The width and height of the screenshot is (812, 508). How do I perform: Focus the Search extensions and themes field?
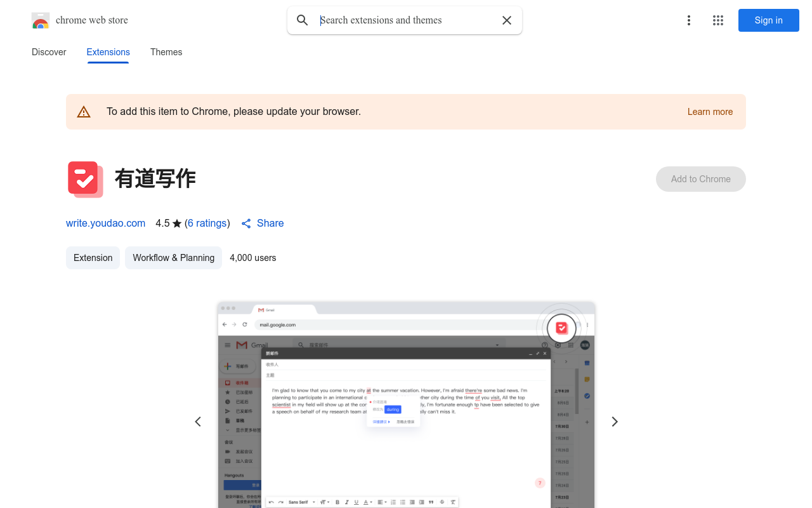pos(406,20)
